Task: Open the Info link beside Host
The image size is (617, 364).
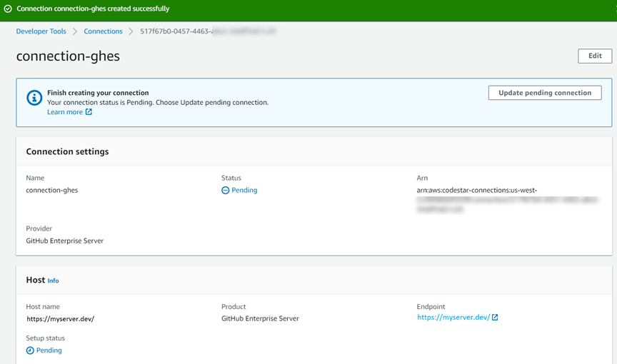Action: (53, 281)
